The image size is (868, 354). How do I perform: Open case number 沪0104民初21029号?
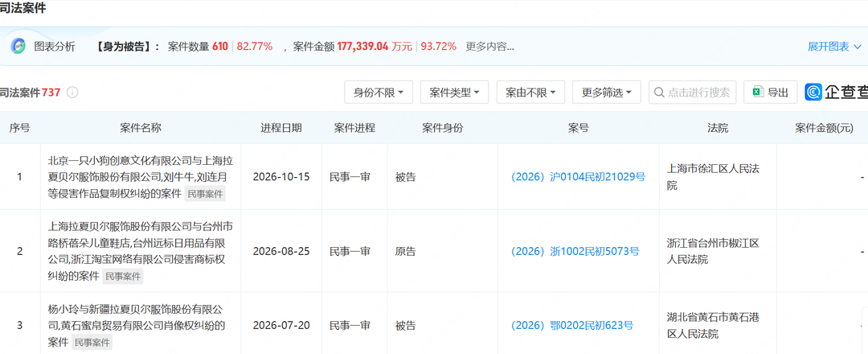click(x=579, y=177)
